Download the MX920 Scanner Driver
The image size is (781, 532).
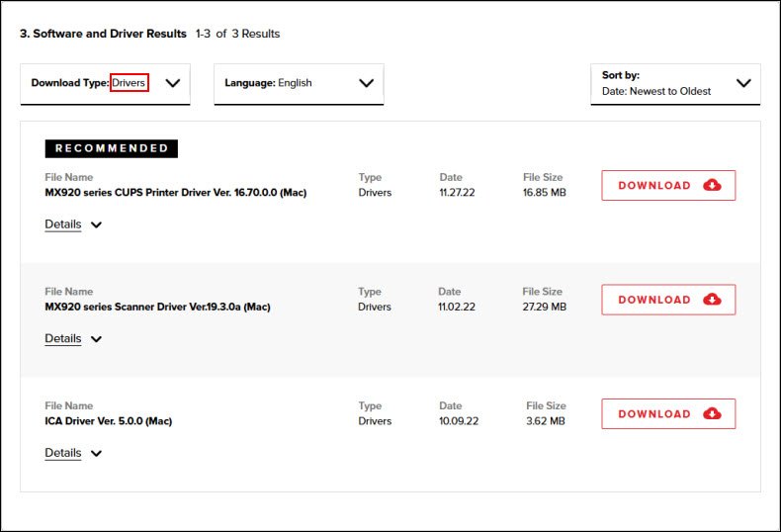coord(668,300)
